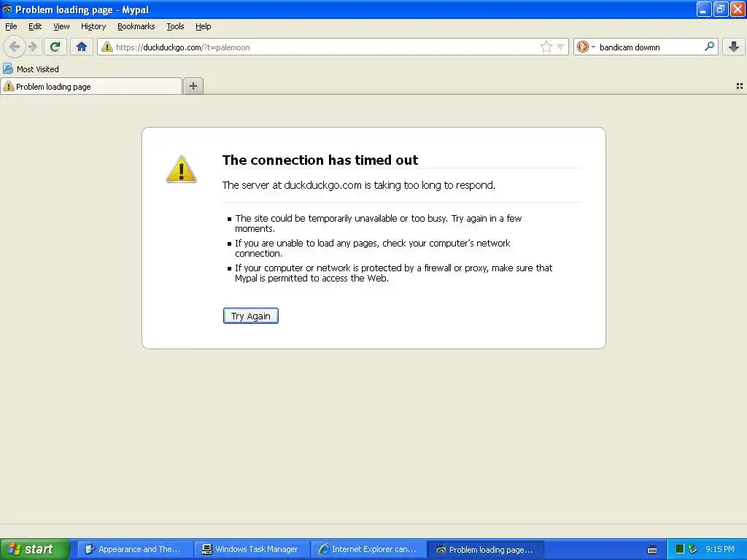Switch to Appearance and Themes taskbar item
The width and height of the screenshot is (747, 560).
pyautogui.click(x=135, y=549)
